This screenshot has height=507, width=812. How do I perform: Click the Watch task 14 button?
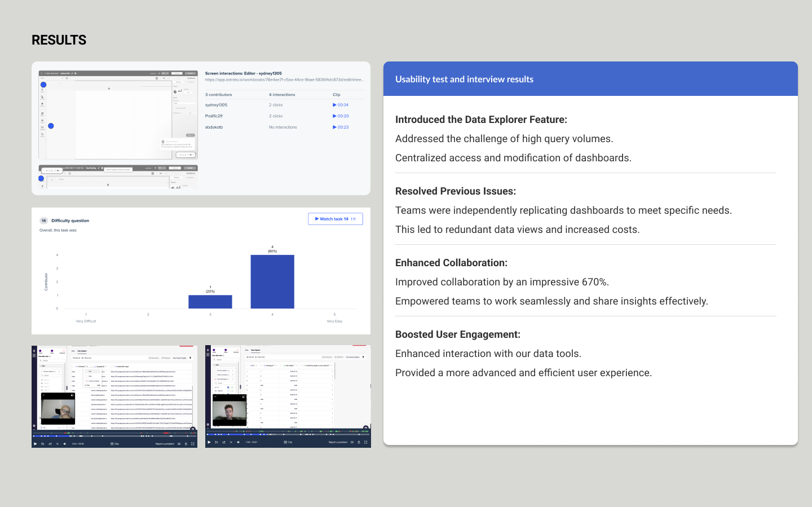336,219
